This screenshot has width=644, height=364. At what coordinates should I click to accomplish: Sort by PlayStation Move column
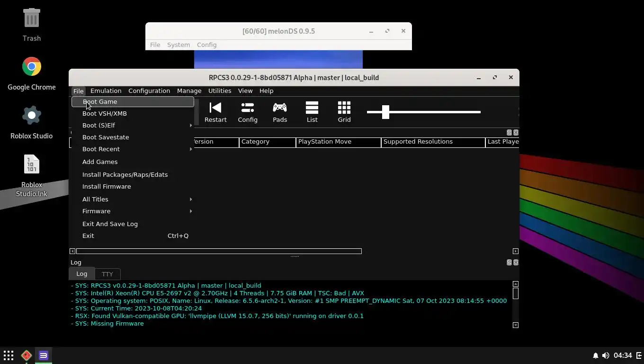click(x=339, y=142)
